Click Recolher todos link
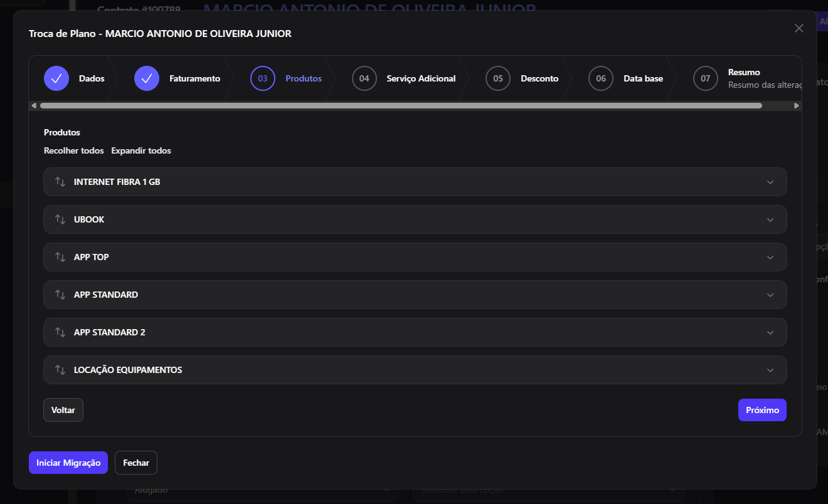This screenshot has width=828, height=504. coord(74,150)
